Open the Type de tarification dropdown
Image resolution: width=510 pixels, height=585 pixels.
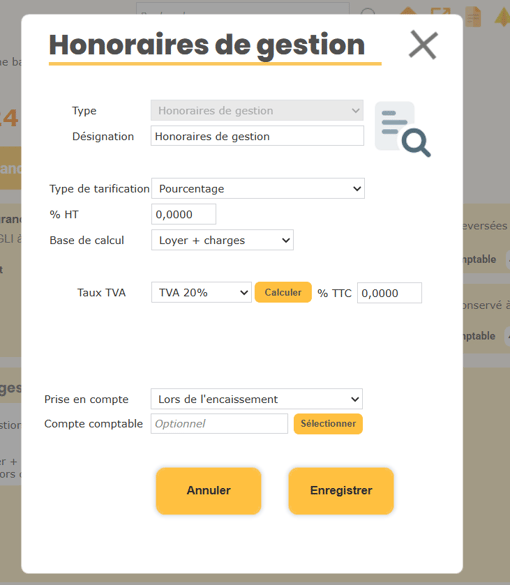click(258, 188)
